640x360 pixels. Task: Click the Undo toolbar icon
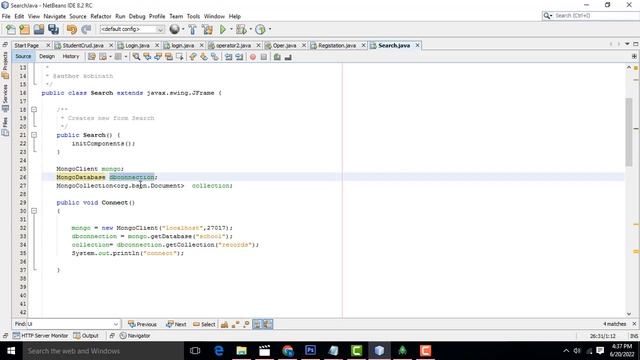(x=72, y=29)
